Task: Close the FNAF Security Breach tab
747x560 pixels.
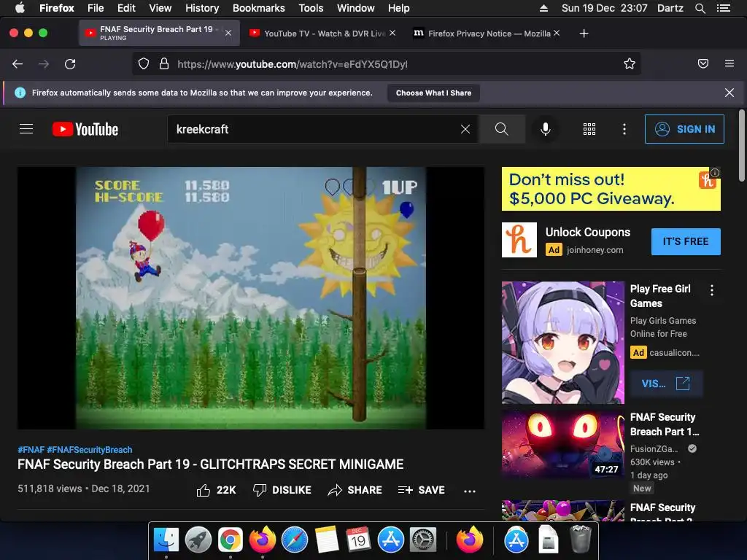Action: [228, 33]
